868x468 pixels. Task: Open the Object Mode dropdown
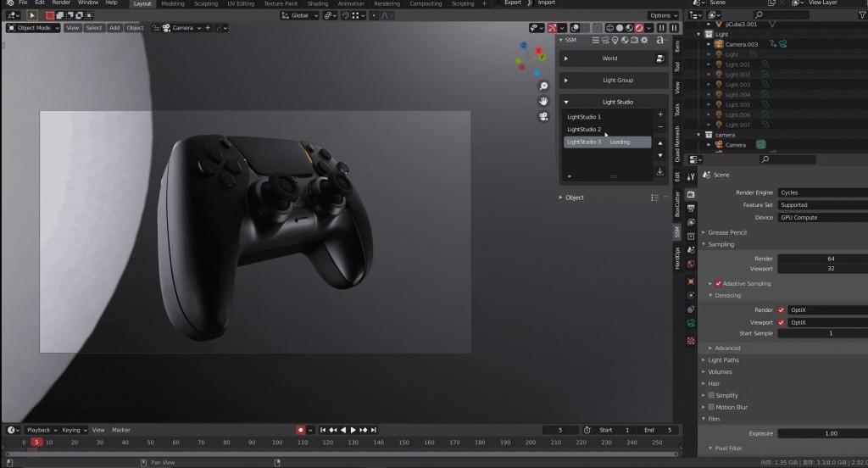pos(33,28)
